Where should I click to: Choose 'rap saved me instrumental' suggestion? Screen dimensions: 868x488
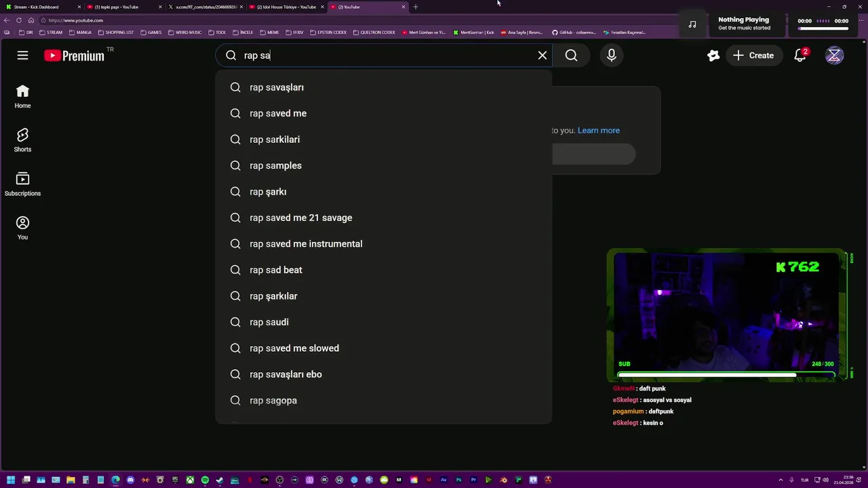384,244
